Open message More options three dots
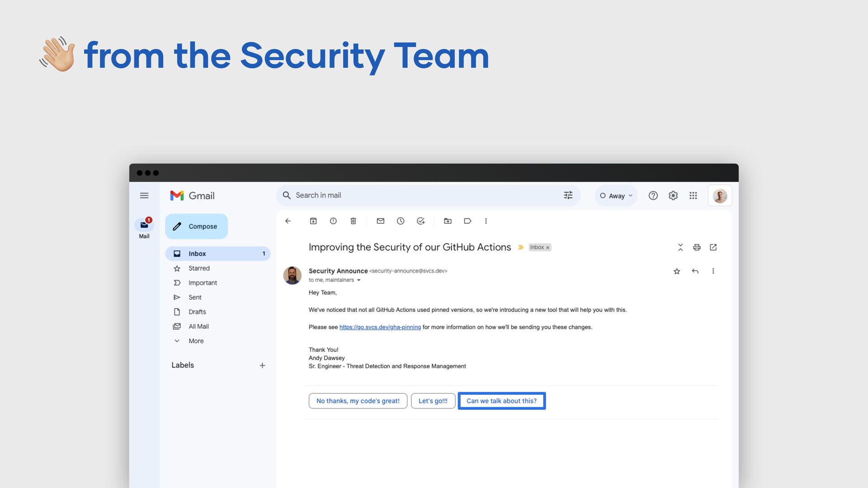Viewport: 868px width, 488px height. [713, 271]
